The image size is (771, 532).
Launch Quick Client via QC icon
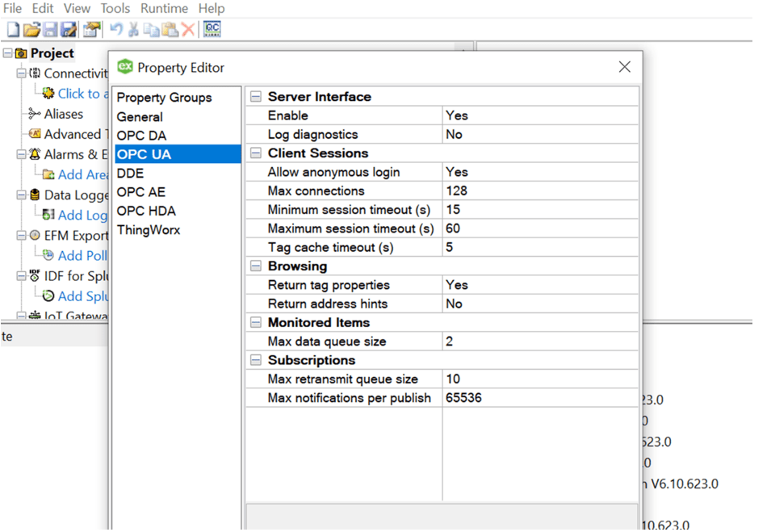tap(212, 29)
